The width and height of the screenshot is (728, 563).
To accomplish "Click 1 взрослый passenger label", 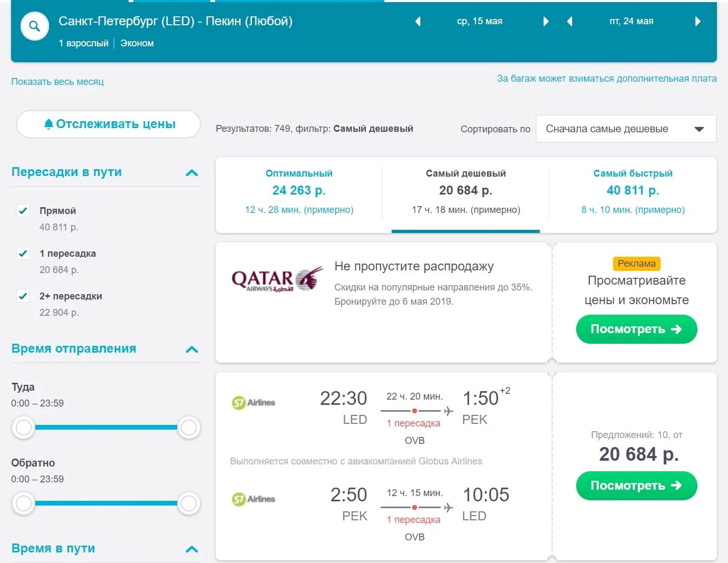I will (84, 43).
